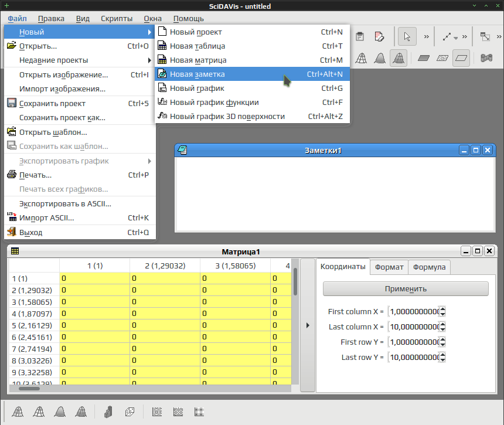Open the Правка menu

coord(51,19)
